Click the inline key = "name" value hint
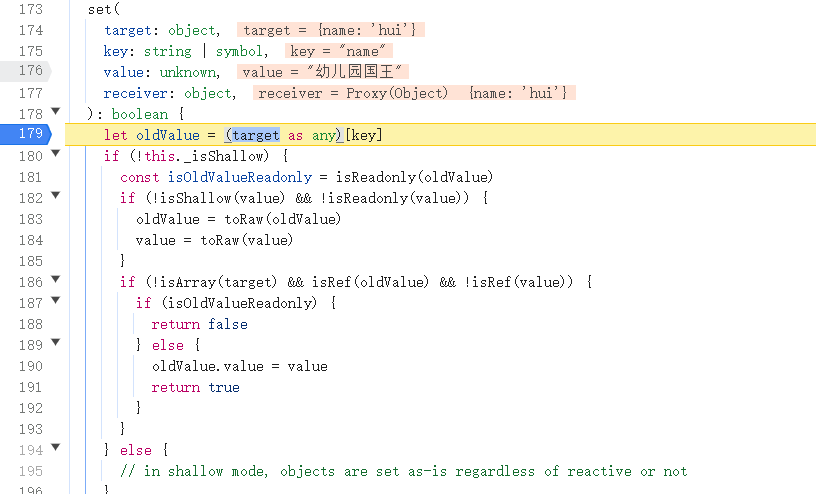This screenshot has height=494, width=816. (x=340, y=51)
